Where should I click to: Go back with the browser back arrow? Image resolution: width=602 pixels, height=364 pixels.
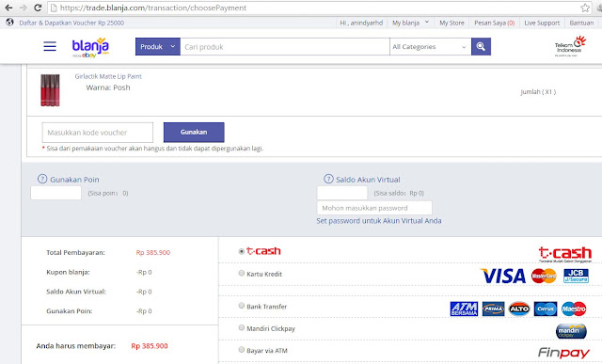(x=8, y=8)
